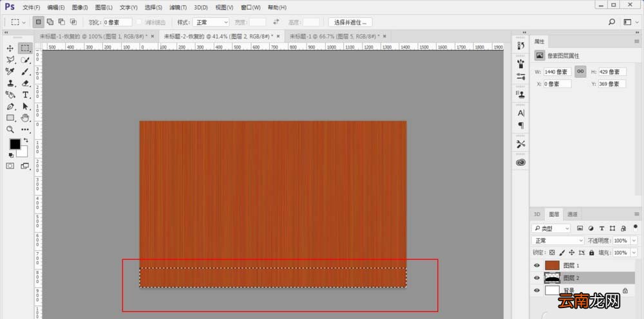Hide layer 图层 1 with eye icon
The width and height of the screenshot is (644, 319).
point(536,266)
